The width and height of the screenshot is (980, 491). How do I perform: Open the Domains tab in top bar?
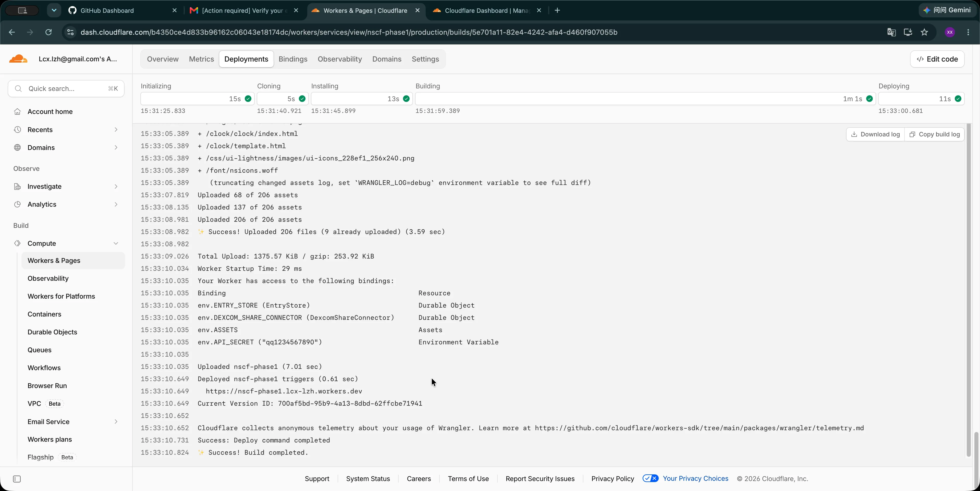point(387,59)
